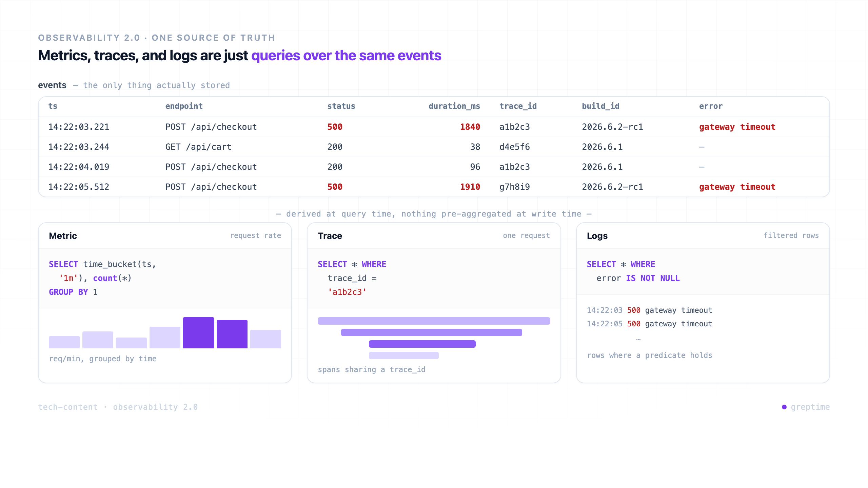
Task: Click the topmost longest trace span bar
Action: [x=434, y=321]
